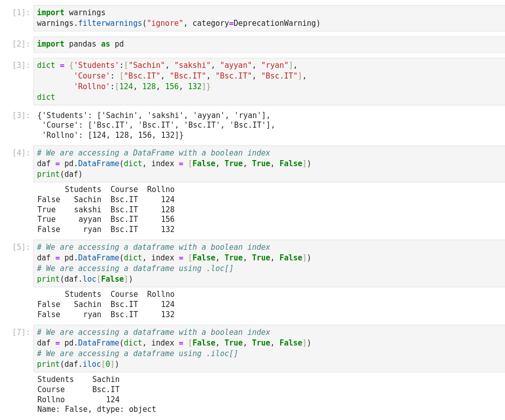This screenshot has height=420, width=505.
Task: Click the 'Rollno' key in the dict code
Action: (92, 87)
